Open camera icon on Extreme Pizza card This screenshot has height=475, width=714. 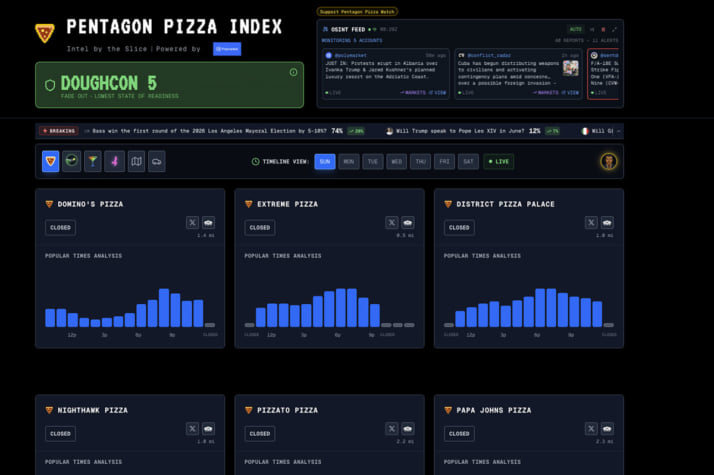point(408,222)
